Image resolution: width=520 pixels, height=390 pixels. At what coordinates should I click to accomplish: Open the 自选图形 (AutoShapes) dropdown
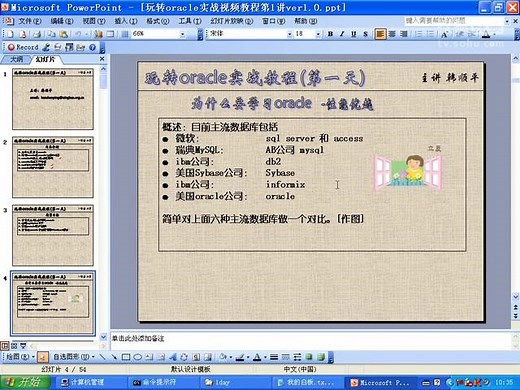pyautogui.click(x=74, y=357)
